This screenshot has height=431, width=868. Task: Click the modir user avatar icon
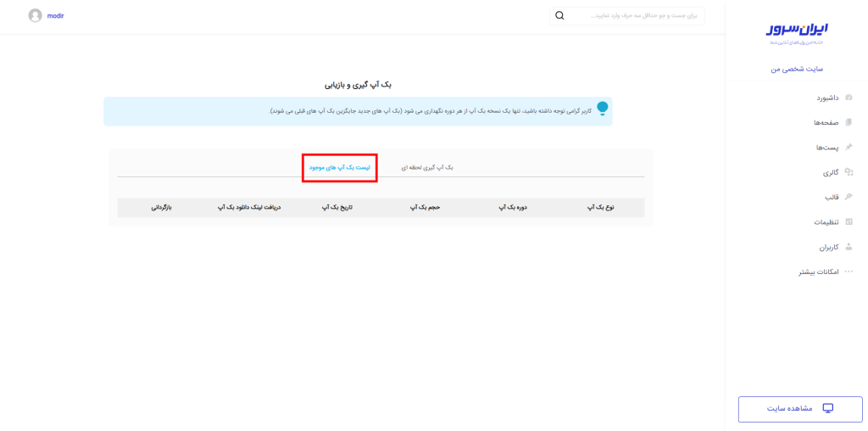(x=35, y=15)
